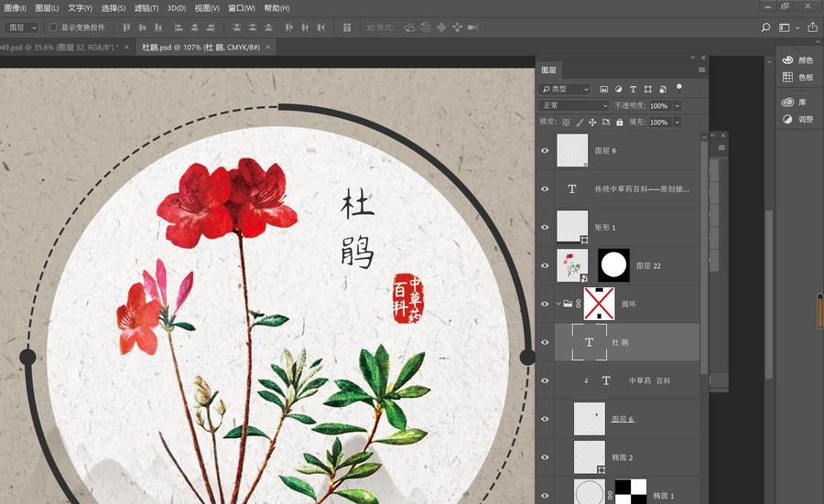The image size is (824, 504).
Task: Click the align bottom edges icon
Action: [157, 27]
